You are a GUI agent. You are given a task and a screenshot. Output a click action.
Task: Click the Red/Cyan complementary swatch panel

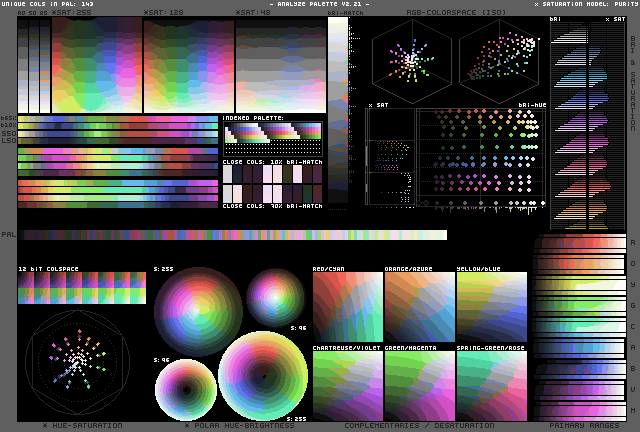coord(346,307)
